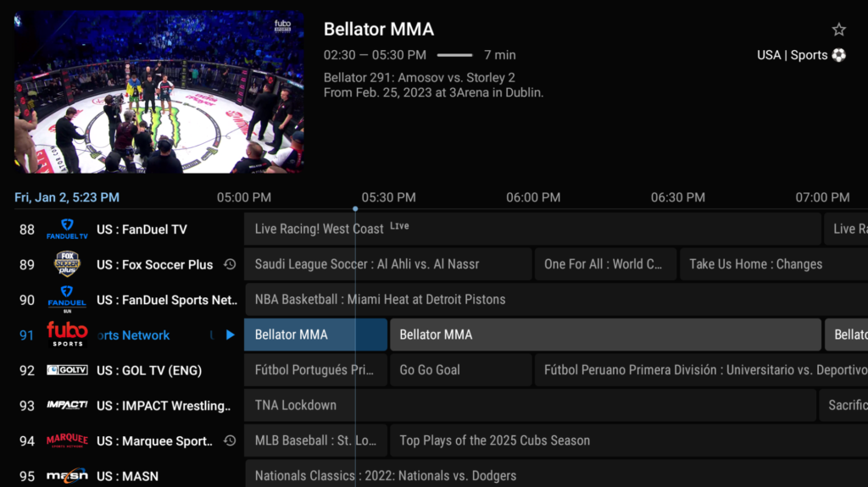Click the 06:00 PM timeline marker
Screen dimensions: 868x487
click(x=533, y=197)
